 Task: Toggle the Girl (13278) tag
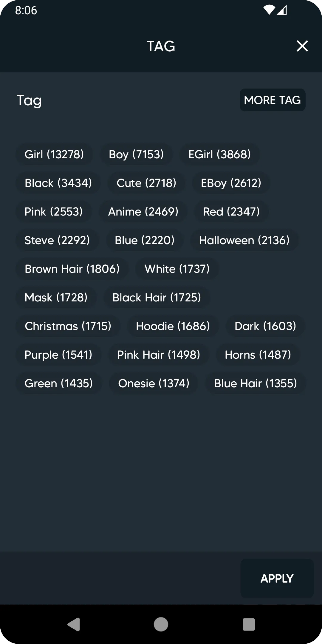[x=54, y=154]
